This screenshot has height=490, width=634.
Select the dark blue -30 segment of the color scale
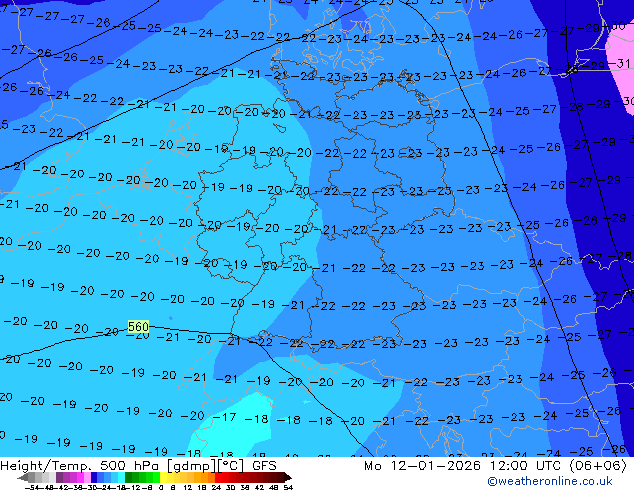94,477
